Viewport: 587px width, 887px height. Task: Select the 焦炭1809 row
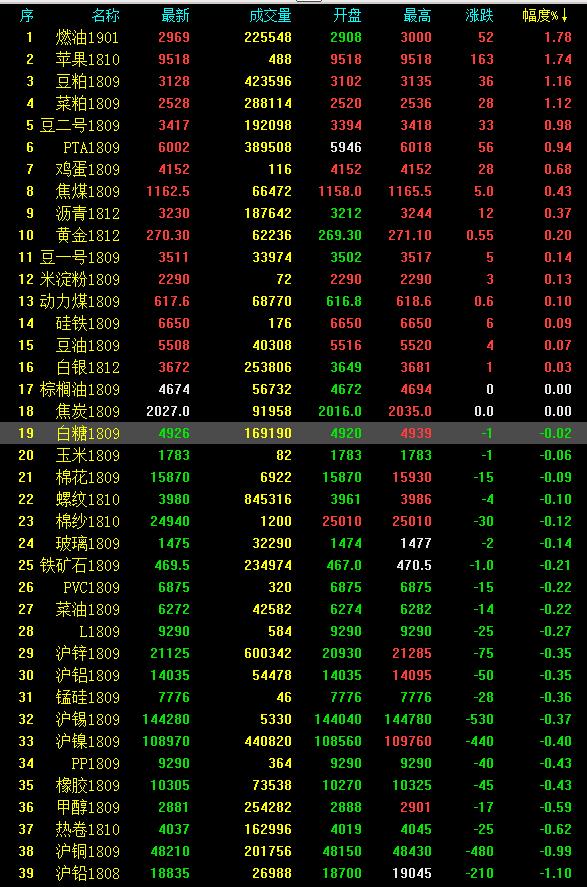[294, 411]
